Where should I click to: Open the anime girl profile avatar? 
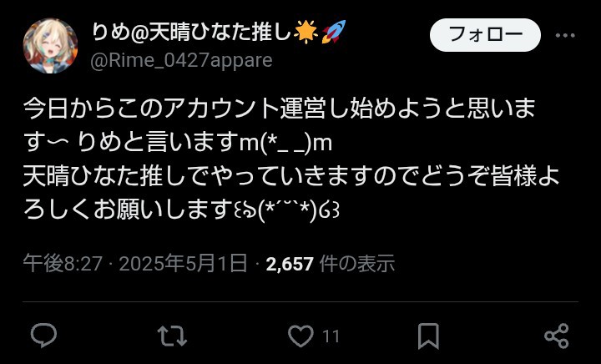50,46
